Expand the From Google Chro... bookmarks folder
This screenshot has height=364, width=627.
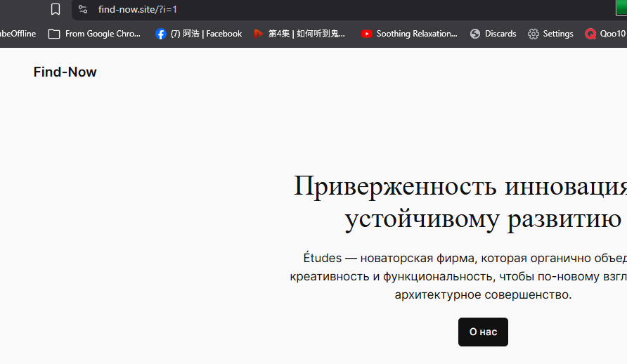coord(94,34)
